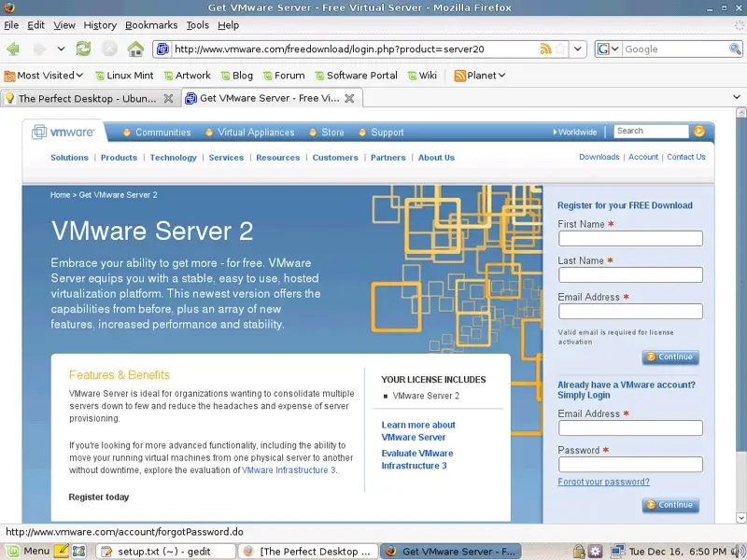Open the Products navigation link
Image resolution: width=747 pixels, height=560 pixels.
point(120,158)
